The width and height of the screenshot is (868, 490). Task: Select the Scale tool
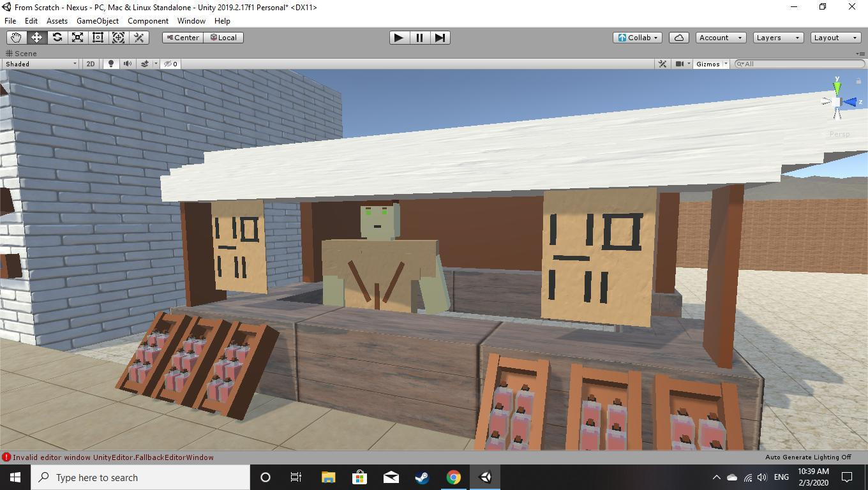[x=77, y=38]
